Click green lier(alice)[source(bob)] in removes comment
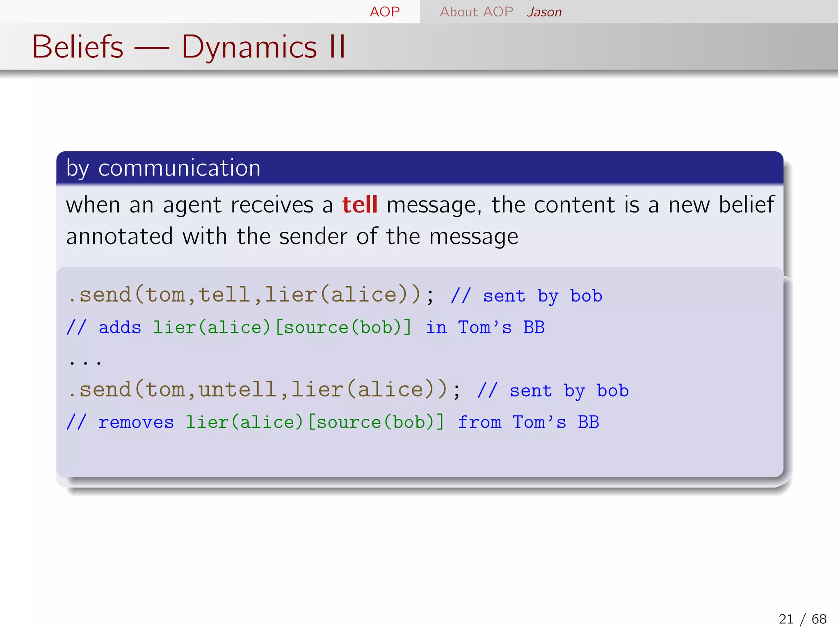840x630 pixels. 315,422
